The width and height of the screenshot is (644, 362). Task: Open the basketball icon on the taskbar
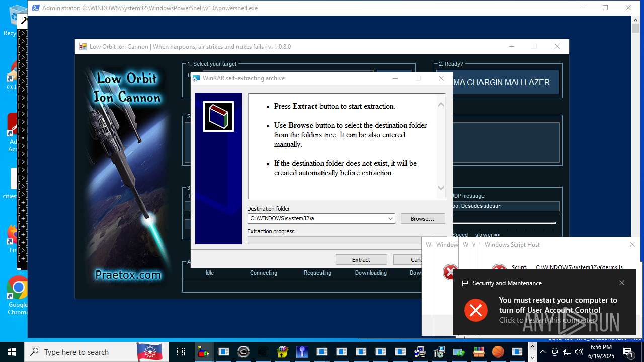point(498,352)
